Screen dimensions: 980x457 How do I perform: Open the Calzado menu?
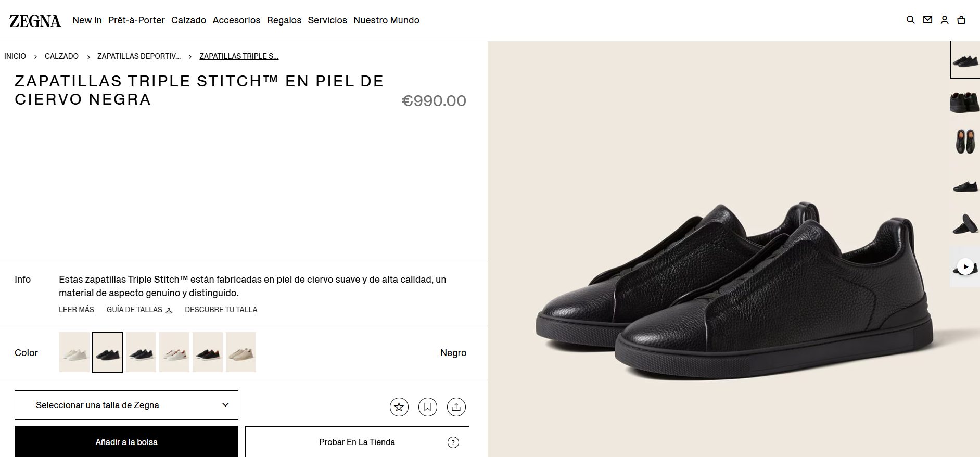coord(188,20)
